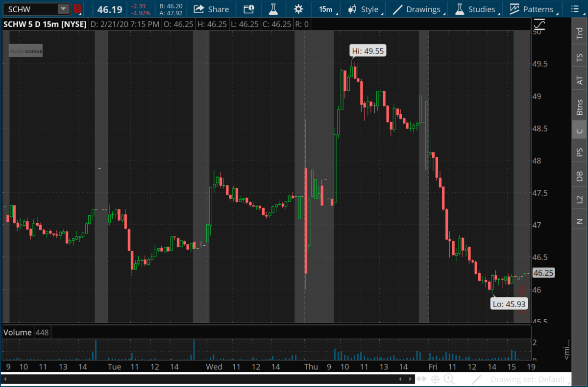The image size is (588, 387).
Task: Open chart settings gear
Action: [298, 9]
